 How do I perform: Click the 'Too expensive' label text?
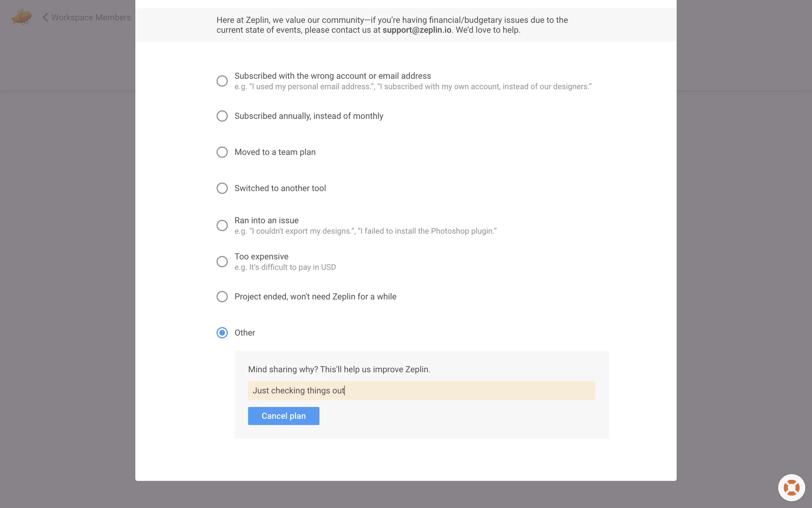point(261,257)
